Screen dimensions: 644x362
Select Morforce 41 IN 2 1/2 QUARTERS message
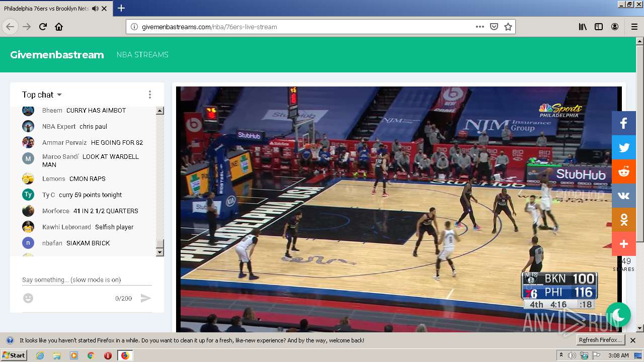click(106, 211)
